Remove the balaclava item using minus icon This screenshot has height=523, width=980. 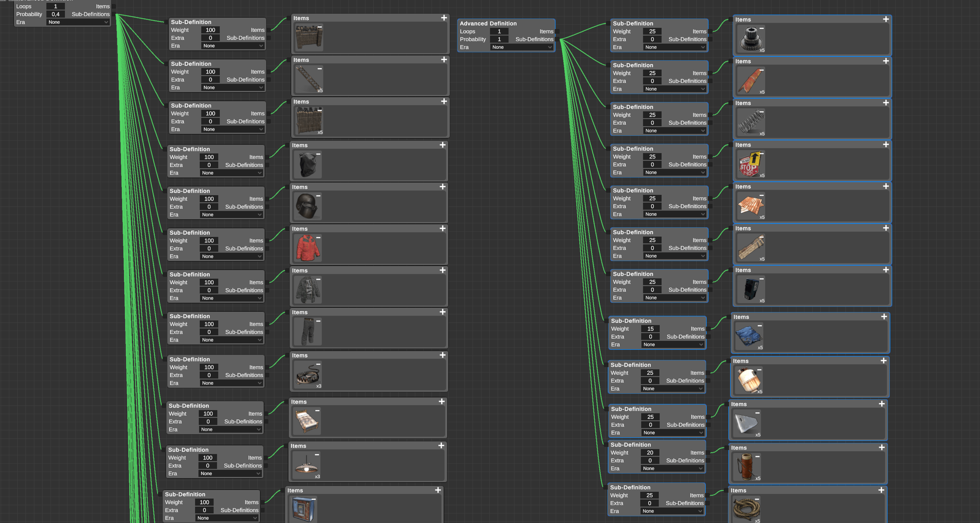click(318, 154)
